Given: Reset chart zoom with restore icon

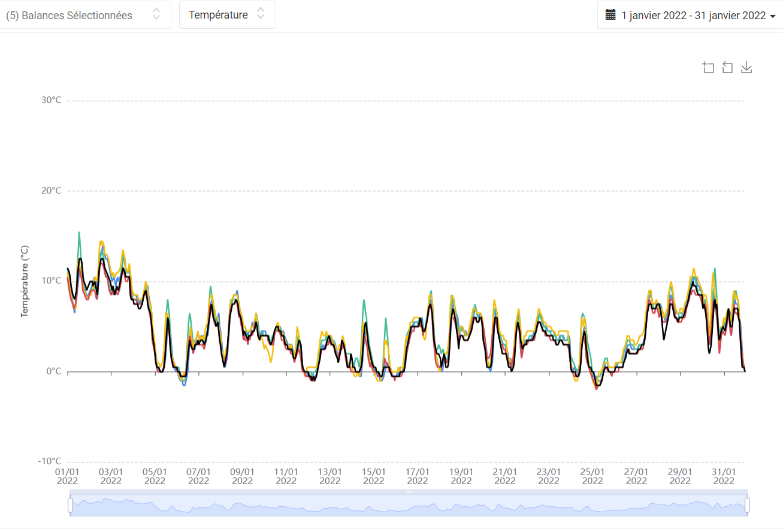Looking at the screenshot, I should (x=727, y=68).
